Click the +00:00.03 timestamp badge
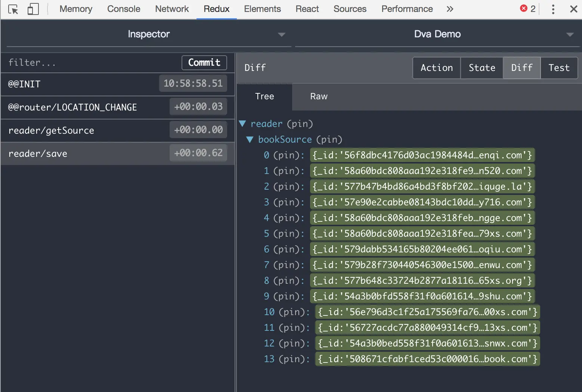Viewport: 582px width, 392px height. click(198, 106)
